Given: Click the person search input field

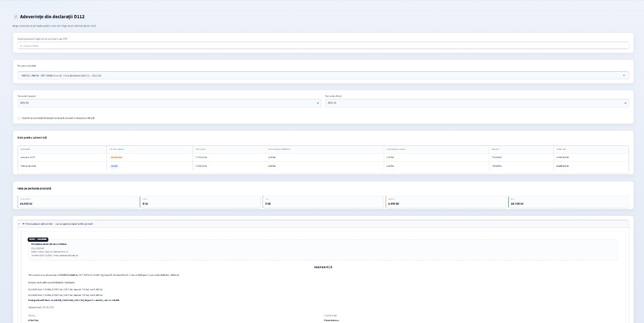Looking at the screenshot, I should (x=323, y=45).
